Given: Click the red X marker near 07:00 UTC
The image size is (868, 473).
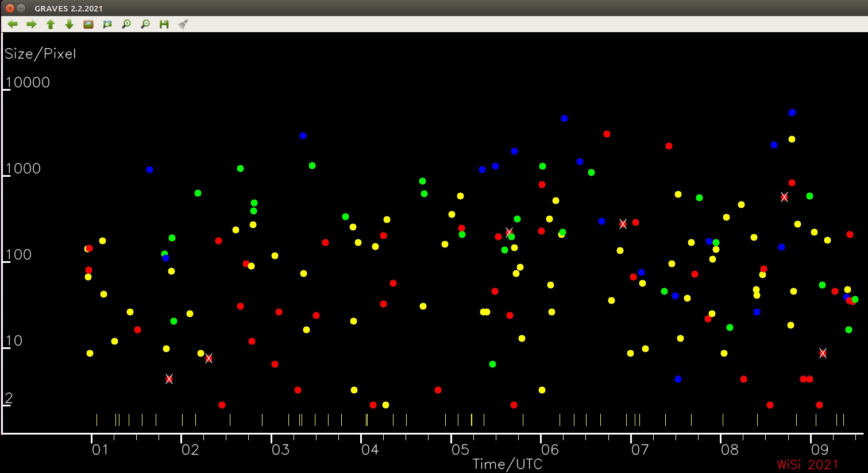Looking at the screenshot, I should pos(623,224).
